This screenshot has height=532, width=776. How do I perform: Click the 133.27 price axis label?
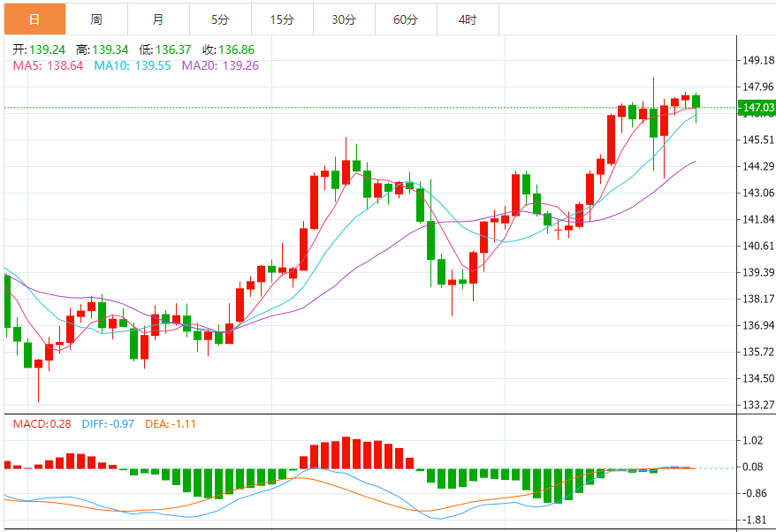click(758, 405)
